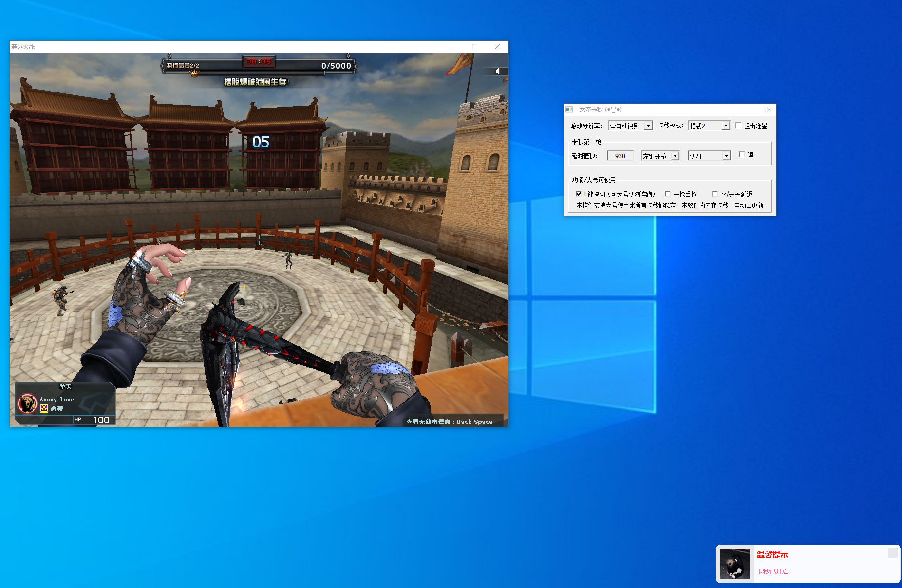This screenshot has width=902, height=588.
Task: Expand the 切刀 dropdown
Action: point(709,156)
